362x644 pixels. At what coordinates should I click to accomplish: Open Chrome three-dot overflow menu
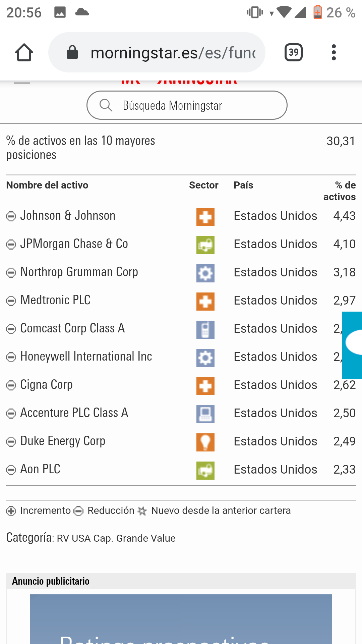click(334, 53)
